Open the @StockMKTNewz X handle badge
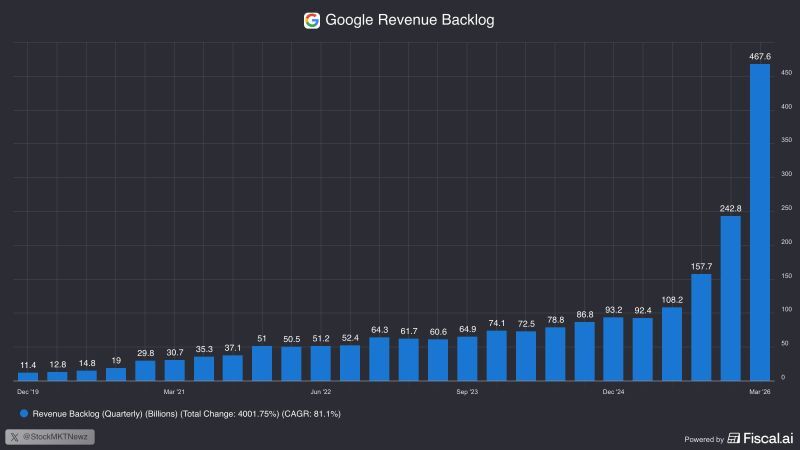Viewport: 800px width, 450px height. pyautogui.click(x=49, y=437)
